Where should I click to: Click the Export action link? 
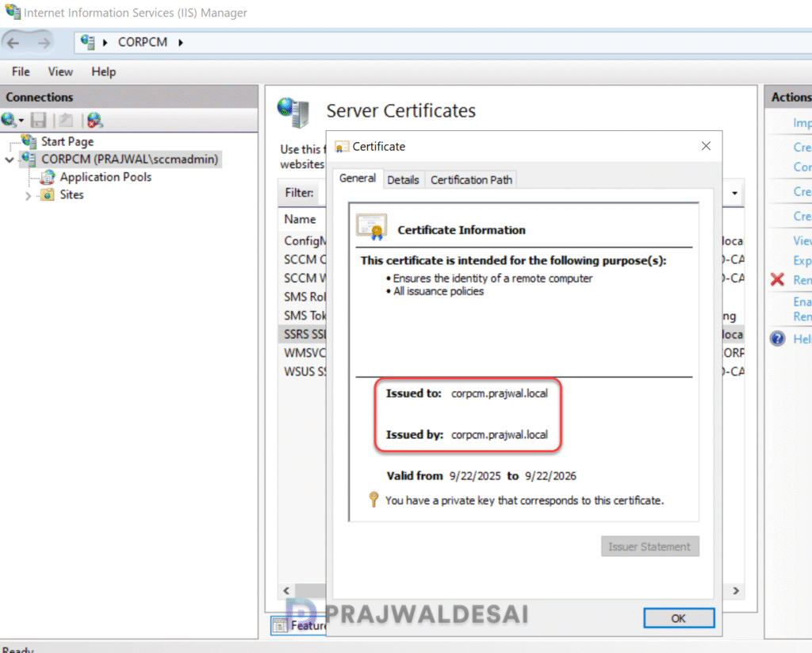(x=802, y=261)
